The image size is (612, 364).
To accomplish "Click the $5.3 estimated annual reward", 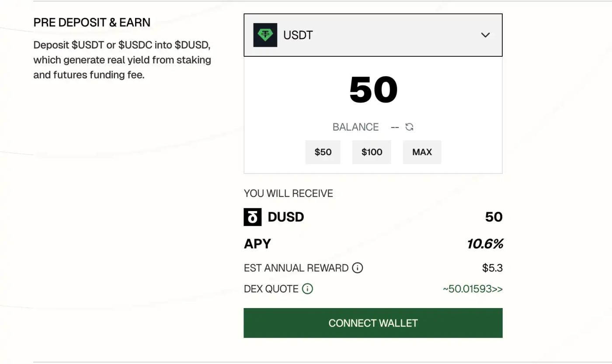I will pyautogui.click(x=492, y=268).
